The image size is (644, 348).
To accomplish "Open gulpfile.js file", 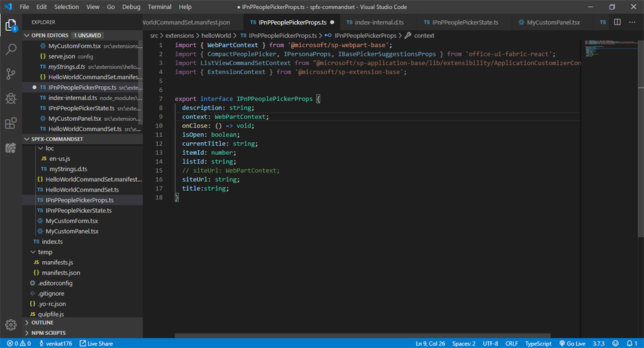I will tap(82, 314).
